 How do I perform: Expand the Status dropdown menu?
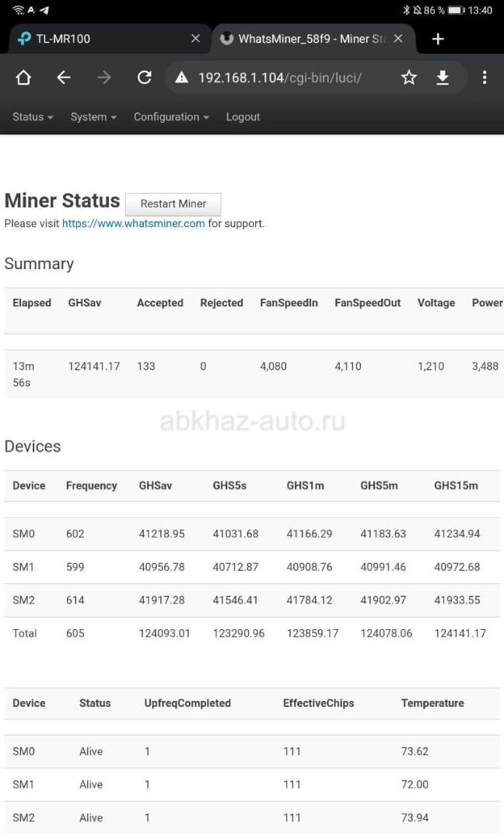pyautogui.click(x=33, y=117)
